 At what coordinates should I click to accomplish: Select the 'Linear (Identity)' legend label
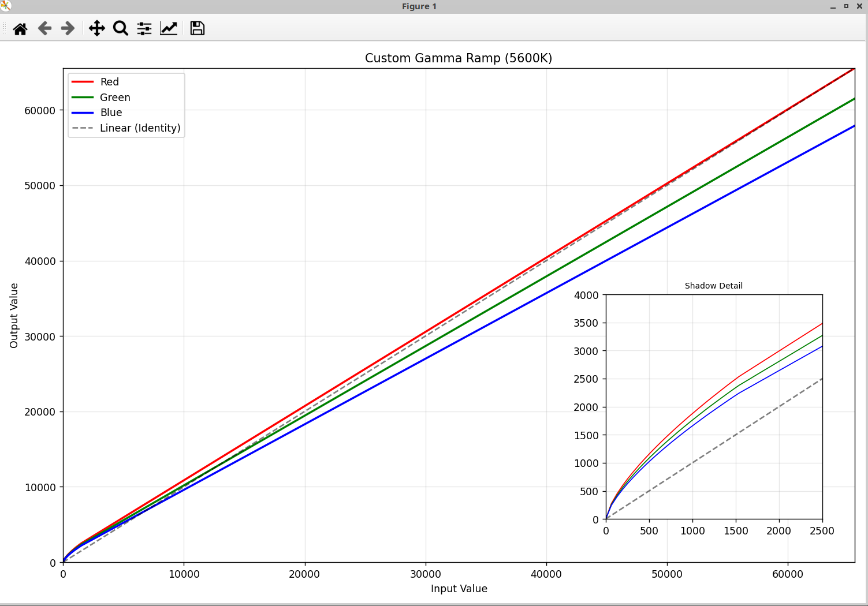tap(140, 128)
